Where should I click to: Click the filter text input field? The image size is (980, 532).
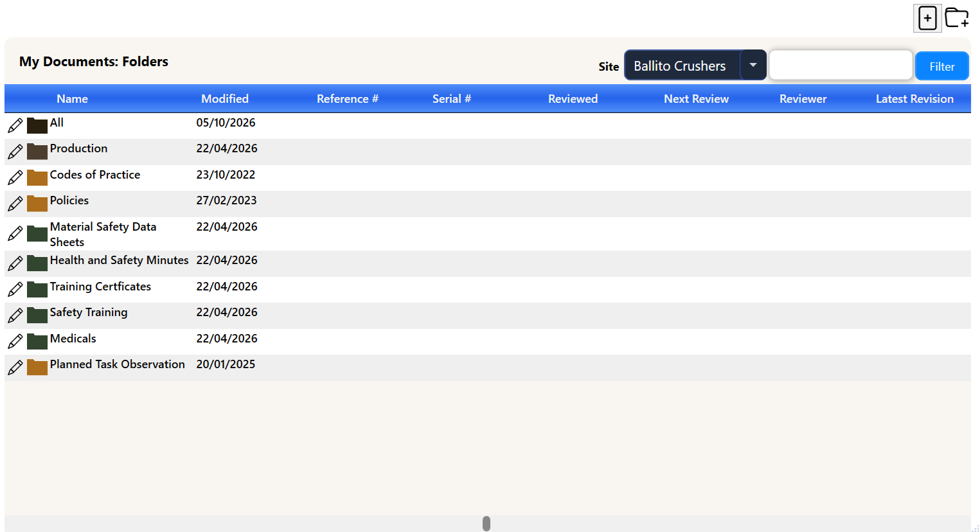[x=841, y=65]
